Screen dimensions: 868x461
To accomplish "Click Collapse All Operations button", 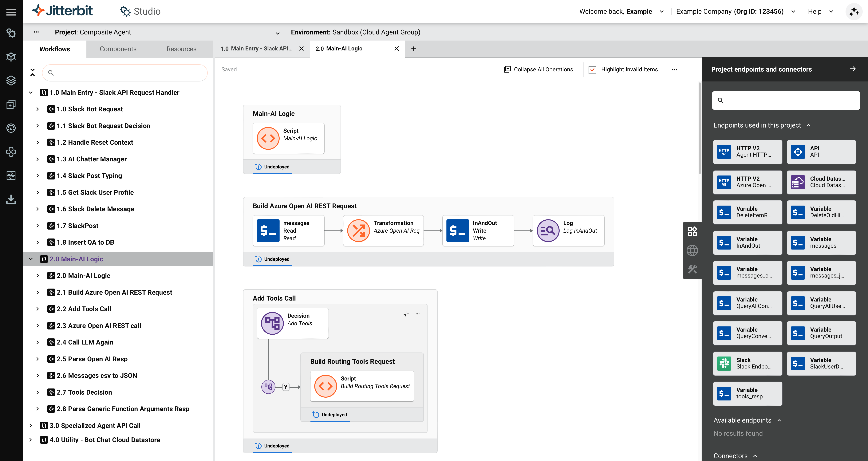I will pyautogui.click(x=538, y=69).
